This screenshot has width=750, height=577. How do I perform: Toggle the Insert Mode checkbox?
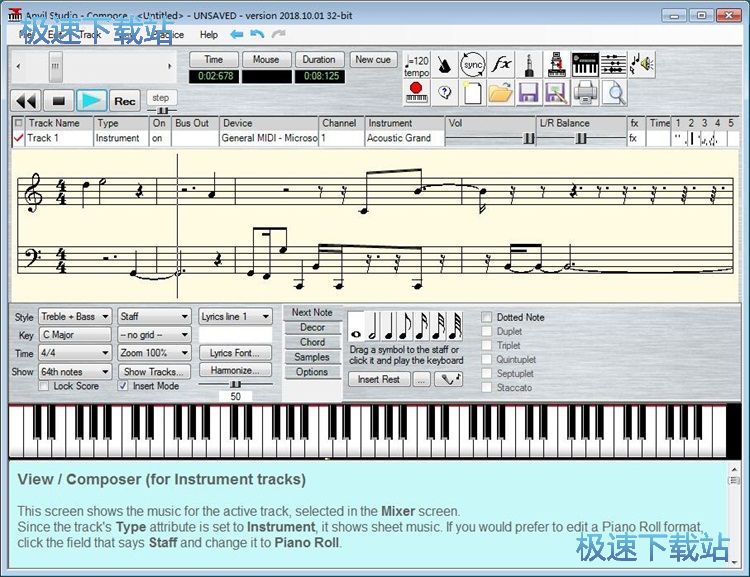124,386
